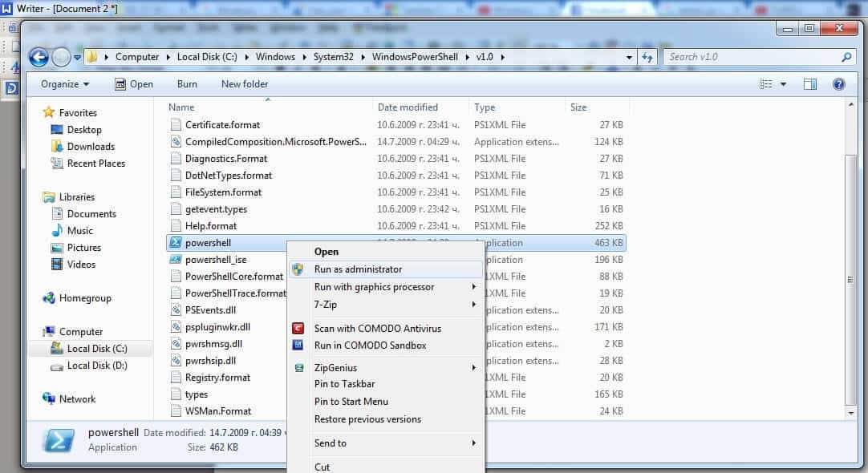The width and height of the screenshot is (868, 473).
Task: Select v1.0 in the address breadcrumb
Action: pos(485,57)
